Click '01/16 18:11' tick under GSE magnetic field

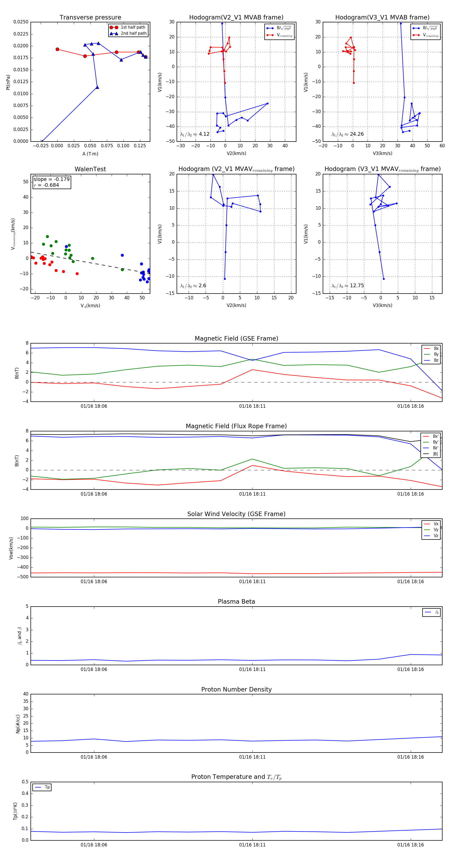(x=252, y=406)
